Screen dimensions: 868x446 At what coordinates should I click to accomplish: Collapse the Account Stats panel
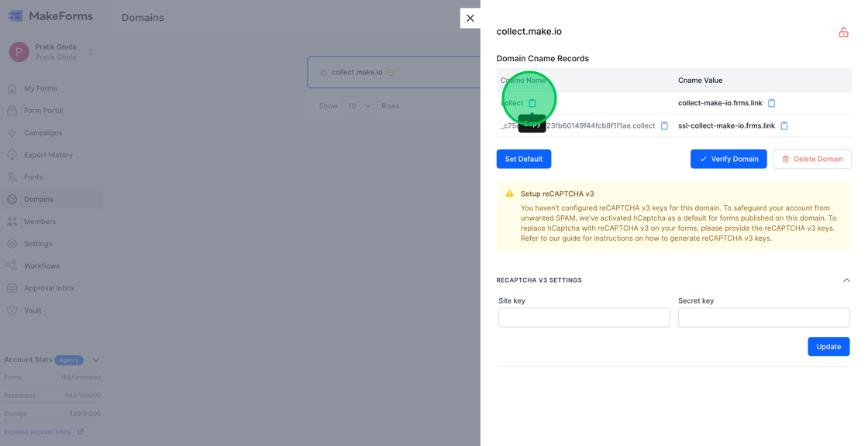click(95, 359)
